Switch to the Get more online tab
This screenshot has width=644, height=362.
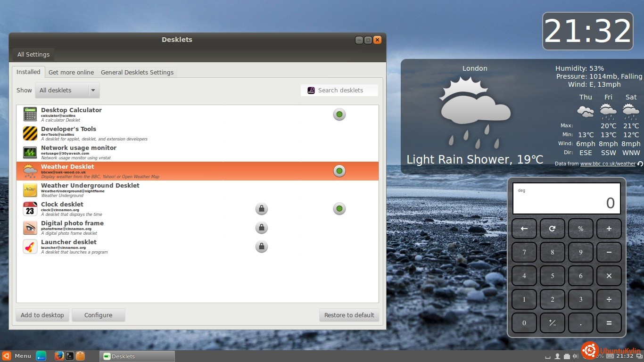pyautogui.click(x=71, y=73)
